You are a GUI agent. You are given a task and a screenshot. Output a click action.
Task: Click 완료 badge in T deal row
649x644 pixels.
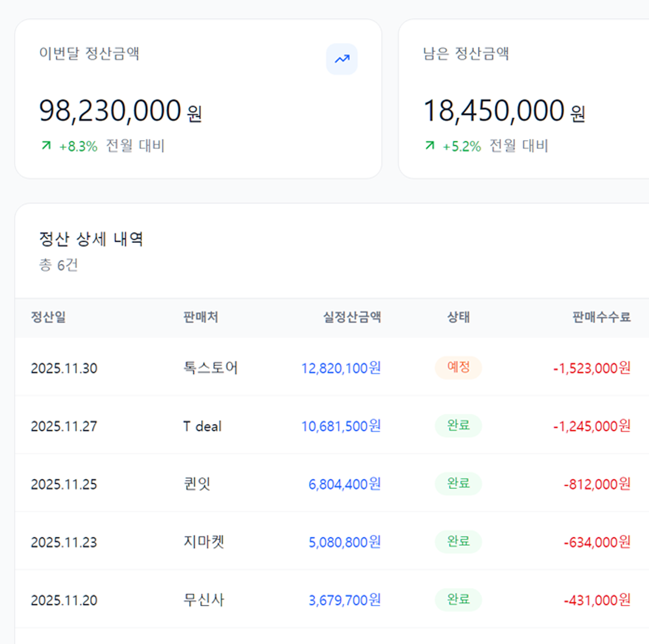point(458,425)
